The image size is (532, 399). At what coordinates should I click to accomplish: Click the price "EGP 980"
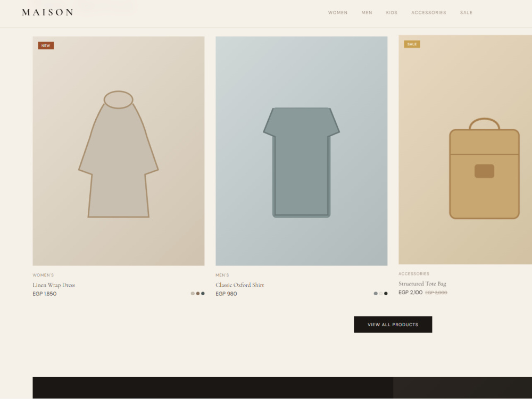226,294
